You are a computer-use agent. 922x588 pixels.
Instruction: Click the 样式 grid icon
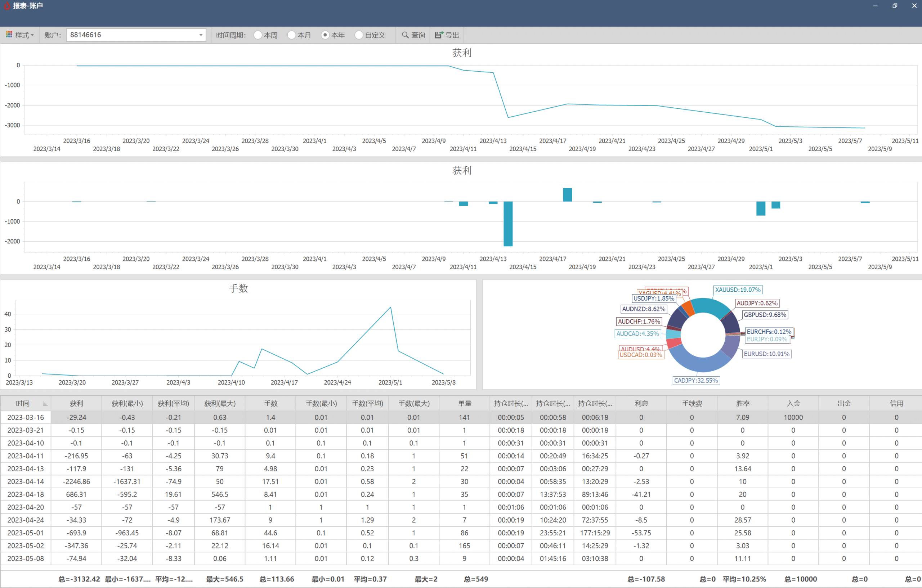9,35
